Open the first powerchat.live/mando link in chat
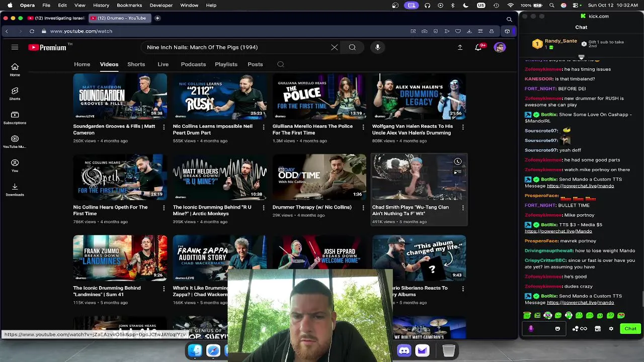Screen dimensions: 644x362 click(580, 186)
